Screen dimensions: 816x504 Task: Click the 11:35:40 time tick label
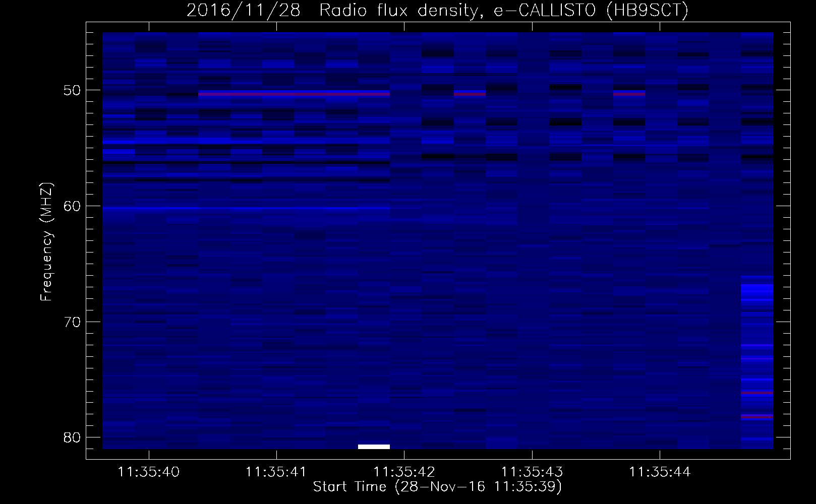(148, 472)
